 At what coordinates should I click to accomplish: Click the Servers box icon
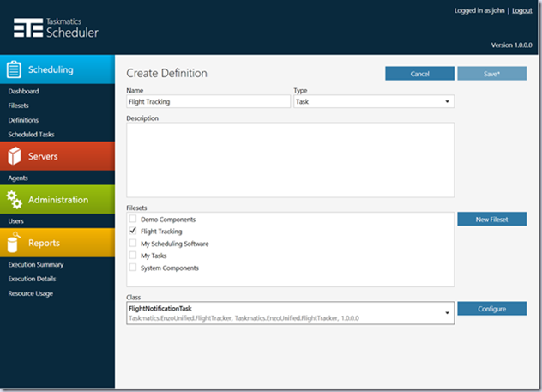click(x=15, y=156)
